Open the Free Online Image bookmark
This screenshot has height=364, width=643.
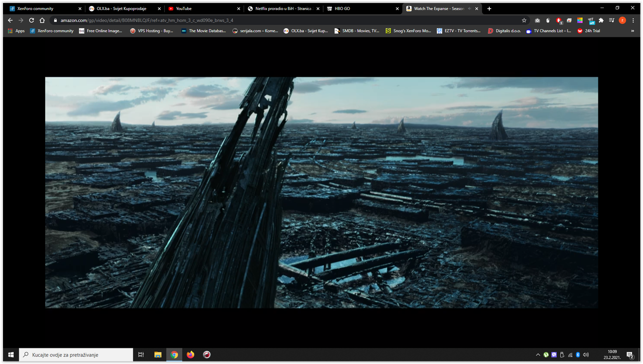coord(100,31)
